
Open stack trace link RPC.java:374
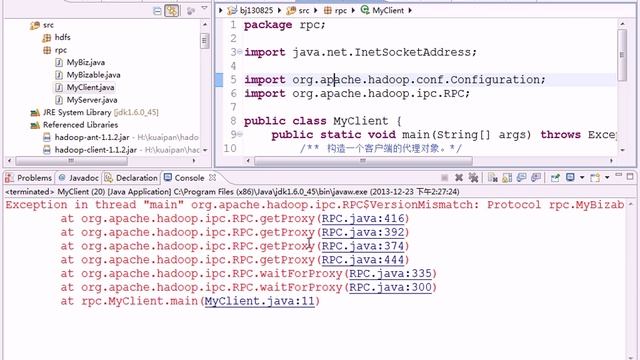pos(363,246)
